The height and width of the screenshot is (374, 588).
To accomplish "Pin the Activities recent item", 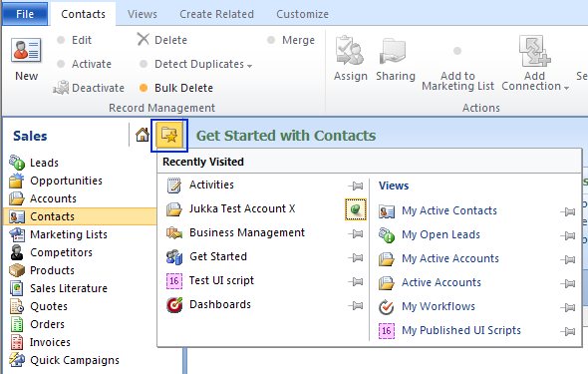I will 356,186.
